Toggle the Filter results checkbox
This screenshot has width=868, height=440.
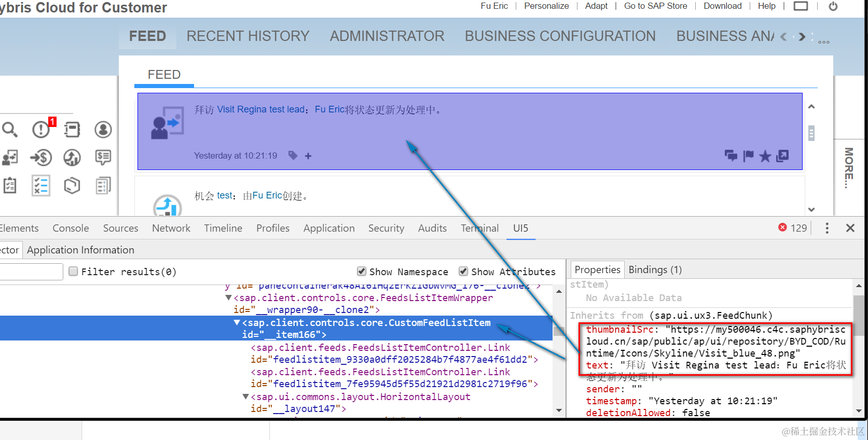click(x=74, y=271)
